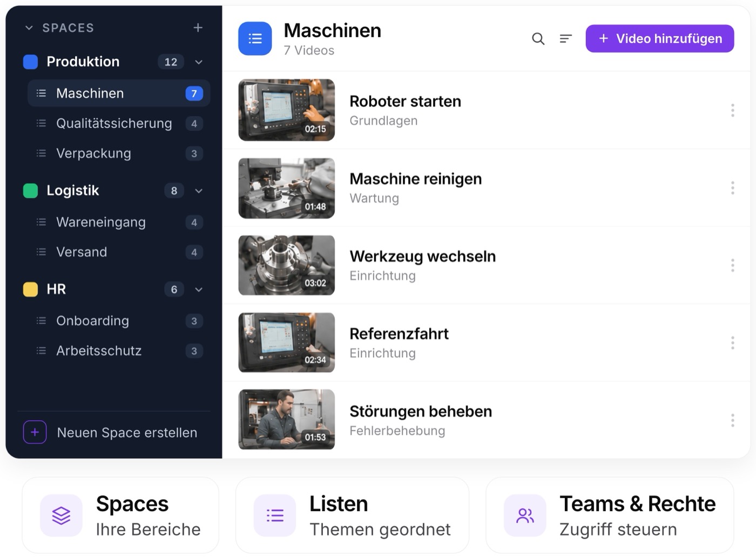Viewport: 756px width, 558px height.
Task: Open the three-dot menu for Maschine reinigen
Action: click(732, 188)
